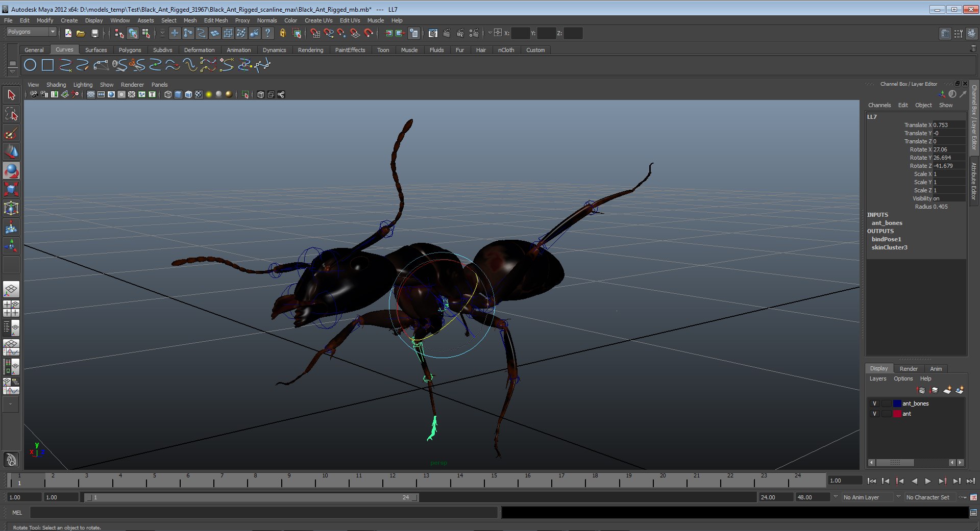Screen dimensions: 980x531
Task: Go to start of playback range
Action: [x=872, y=481]
